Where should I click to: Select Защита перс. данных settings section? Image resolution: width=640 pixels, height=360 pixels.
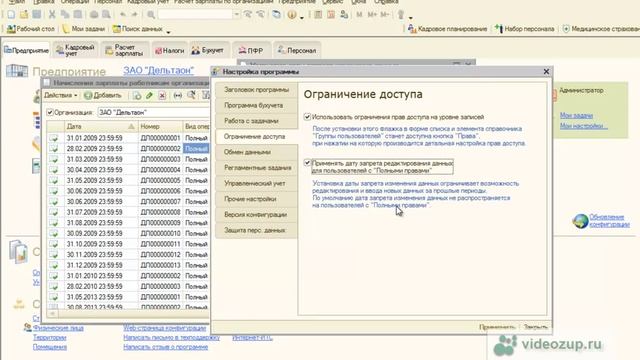[256, 230]
